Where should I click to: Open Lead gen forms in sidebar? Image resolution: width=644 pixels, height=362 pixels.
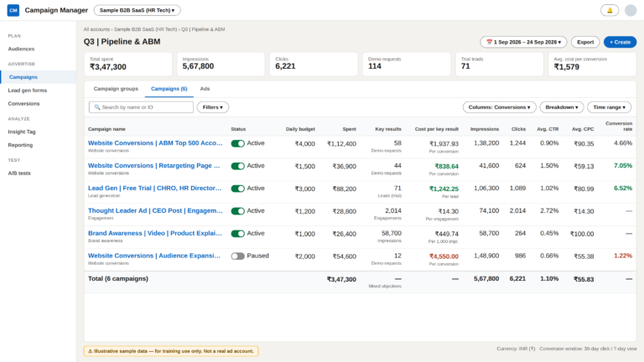point(28,90)
